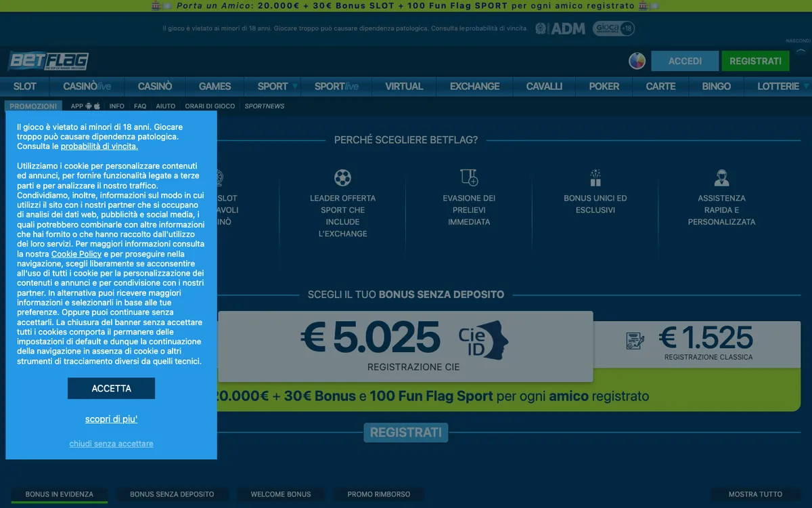
Task: Open ORARI DI GIOCO submenu link
Action: click(x=210, y=106)
